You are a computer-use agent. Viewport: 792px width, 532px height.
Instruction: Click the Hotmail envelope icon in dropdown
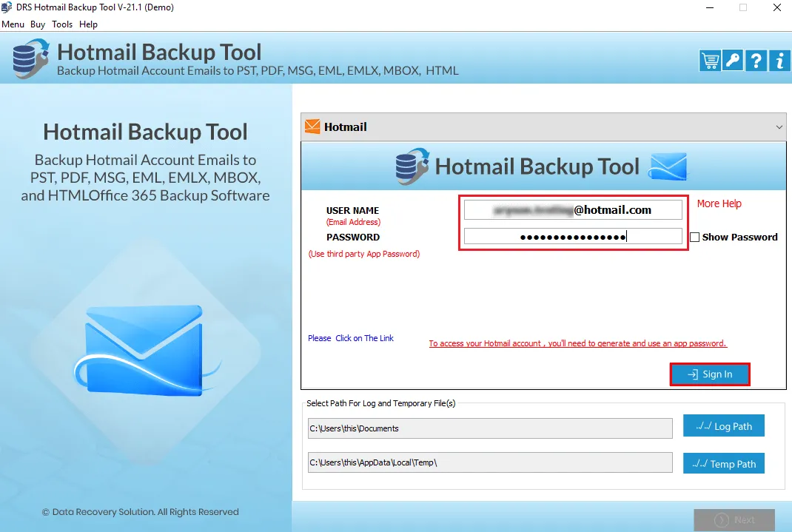pos(312,127)
